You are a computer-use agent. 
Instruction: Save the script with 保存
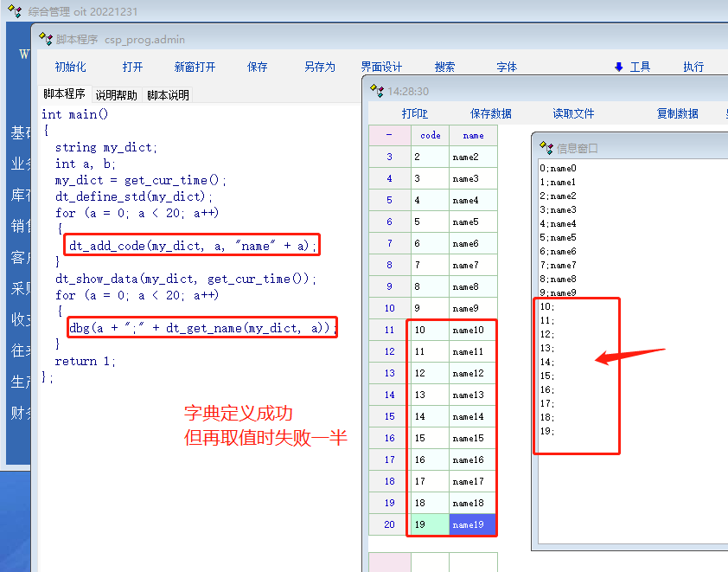pyautogui.click(x=258, y=67)
